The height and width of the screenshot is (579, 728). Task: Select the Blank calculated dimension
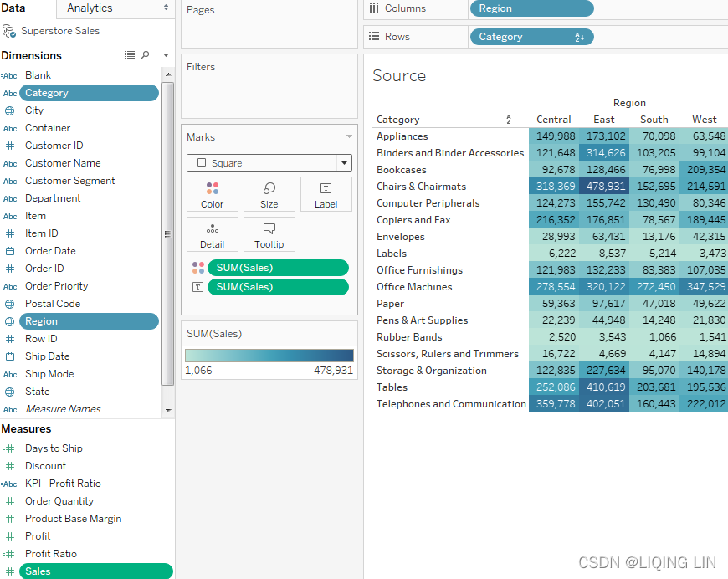point(38,75)
